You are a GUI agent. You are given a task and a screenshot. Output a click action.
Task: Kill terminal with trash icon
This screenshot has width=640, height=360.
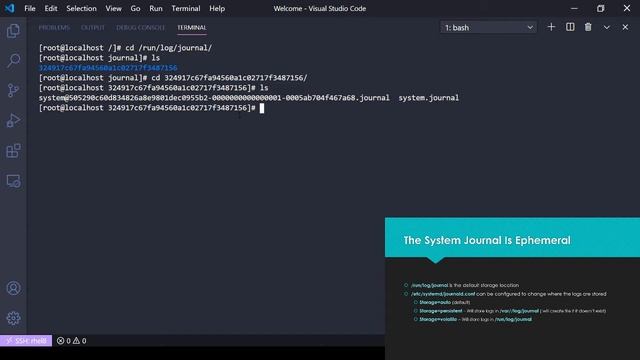588,27
